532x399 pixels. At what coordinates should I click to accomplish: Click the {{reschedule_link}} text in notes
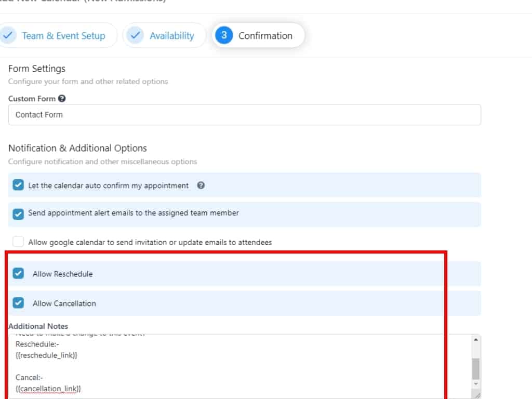[46, 355]
